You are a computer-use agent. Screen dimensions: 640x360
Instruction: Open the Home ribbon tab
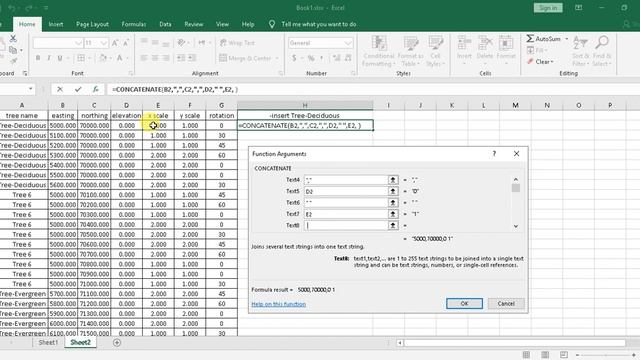coord(27,24)
